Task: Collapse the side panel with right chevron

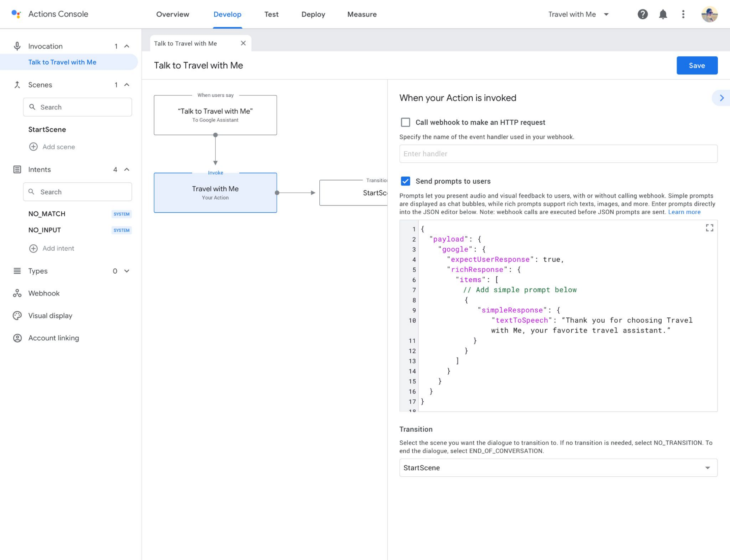Action: 721,98
